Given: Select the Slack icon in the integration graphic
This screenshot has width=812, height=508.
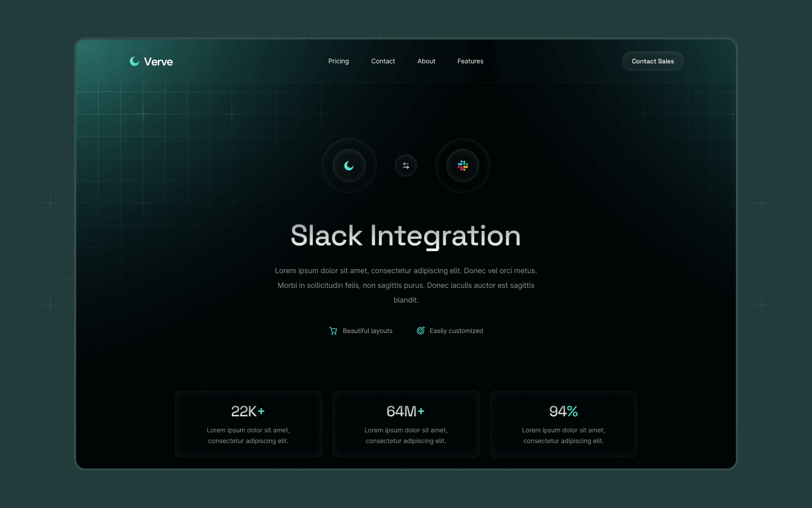Looking at the screenshot, I should click(462, 165).
